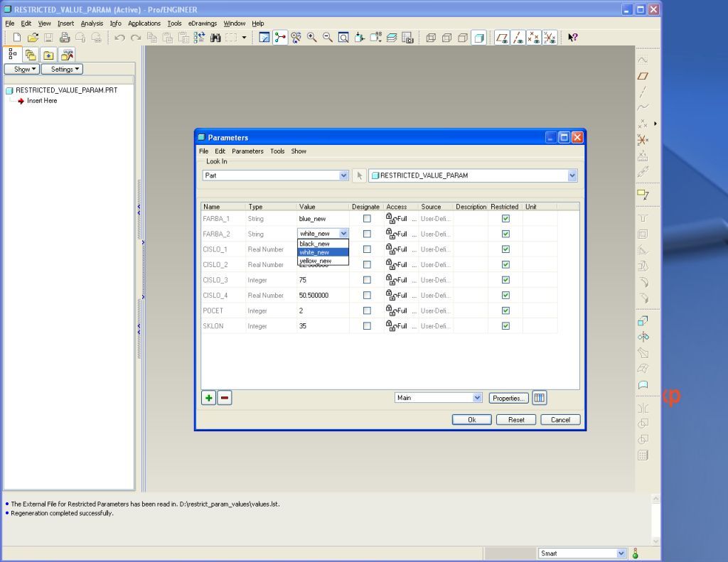728x562 pixels.
Task: Choose yellow_new from value list
Action: (x=323, y=261)
